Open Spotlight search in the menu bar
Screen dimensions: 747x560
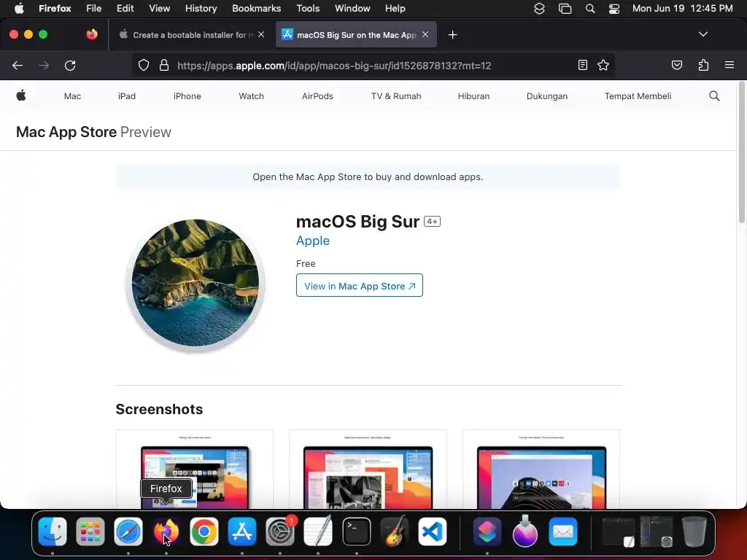tap(589, 9)
